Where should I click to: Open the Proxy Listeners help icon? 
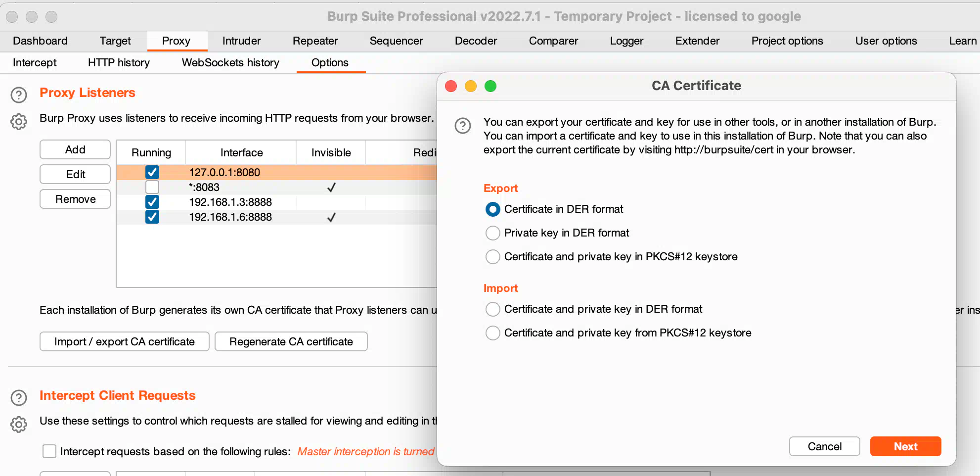19,95
